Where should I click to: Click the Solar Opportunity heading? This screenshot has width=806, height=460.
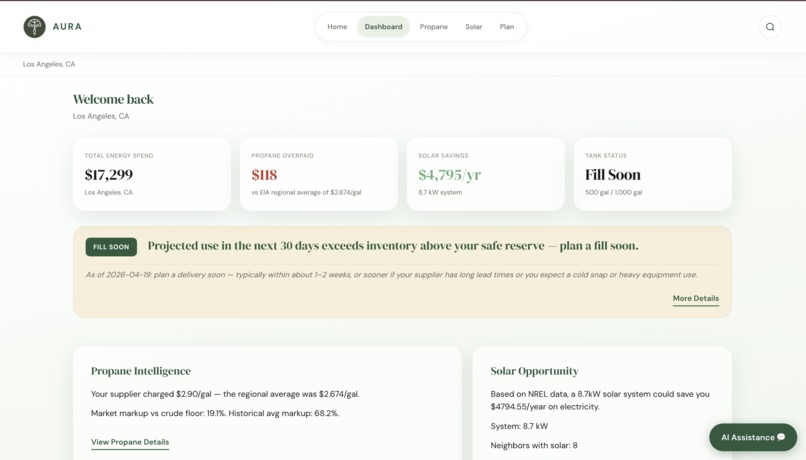click(535, 371)
